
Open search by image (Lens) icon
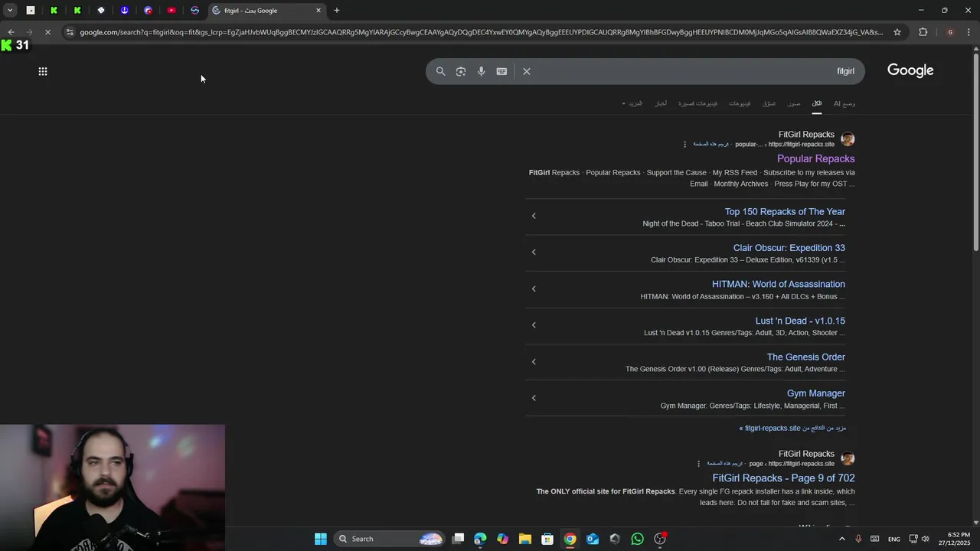(461, 71)
